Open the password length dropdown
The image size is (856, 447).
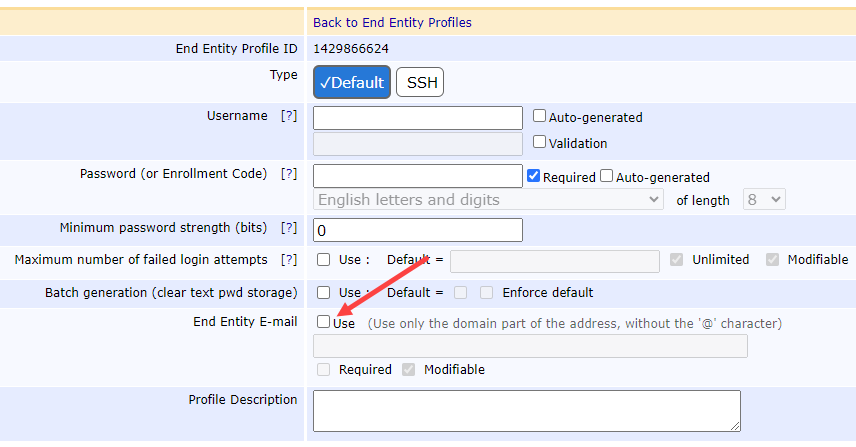tap(765, 200)
